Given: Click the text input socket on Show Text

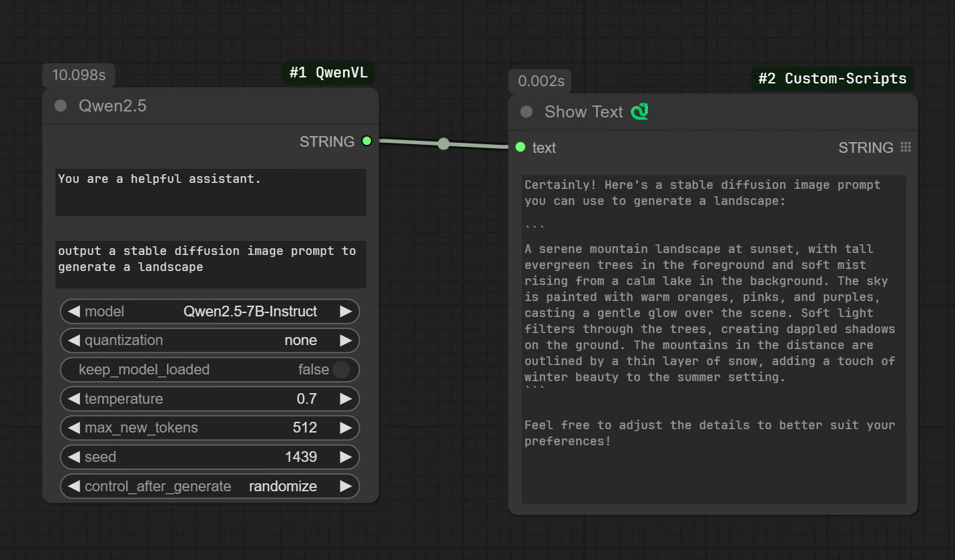Looking at the screenshot, I should (521, 147).
